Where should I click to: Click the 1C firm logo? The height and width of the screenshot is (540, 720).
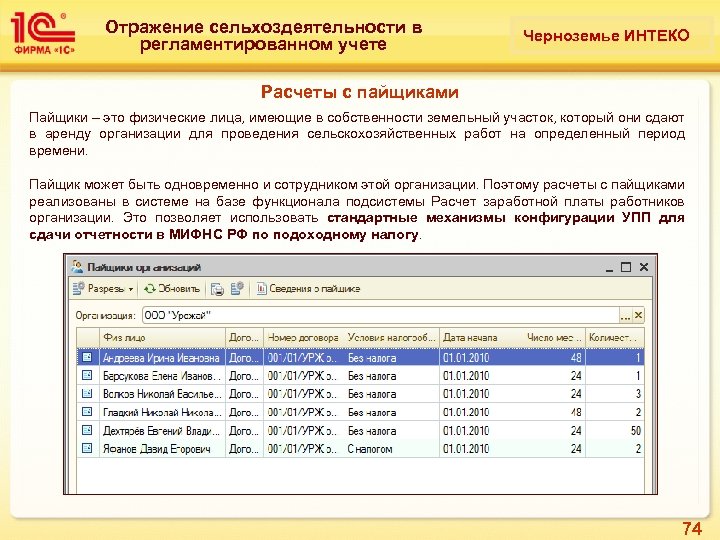pyautogui.click(x=44, y=33)
